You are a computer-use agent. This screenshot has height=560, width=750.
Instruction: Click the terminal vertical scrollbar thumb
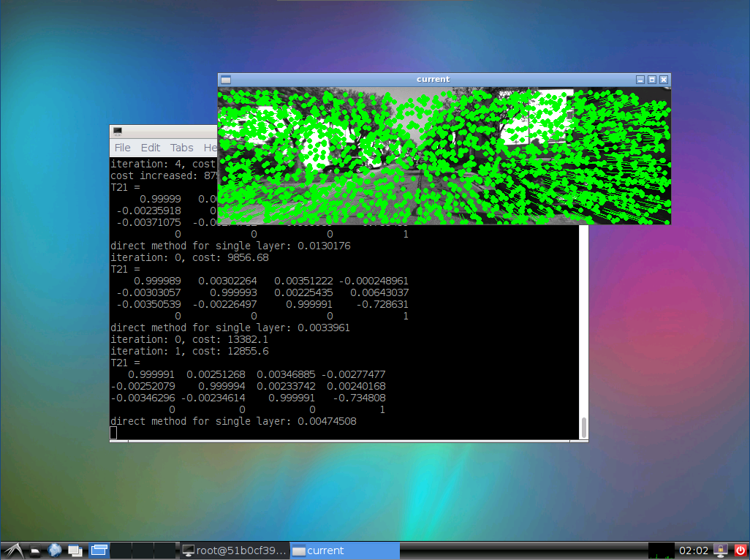583,428
